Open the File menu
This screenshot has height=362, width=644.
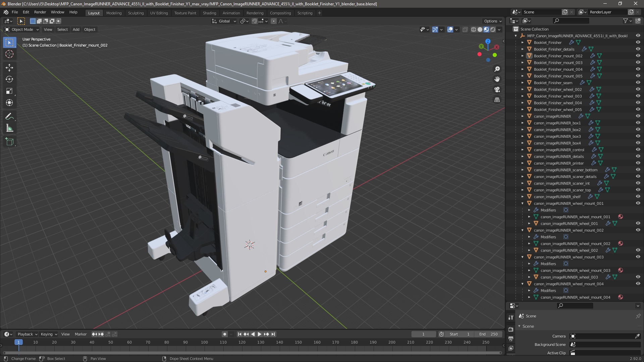pyautogui.click(x=15, y=12)
